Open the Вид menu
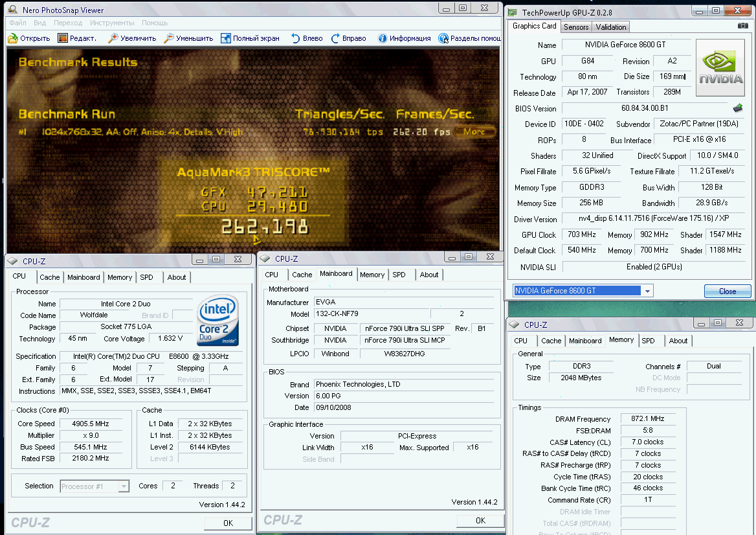The width and height of the screenshot is (756, 535). (40, 23)
